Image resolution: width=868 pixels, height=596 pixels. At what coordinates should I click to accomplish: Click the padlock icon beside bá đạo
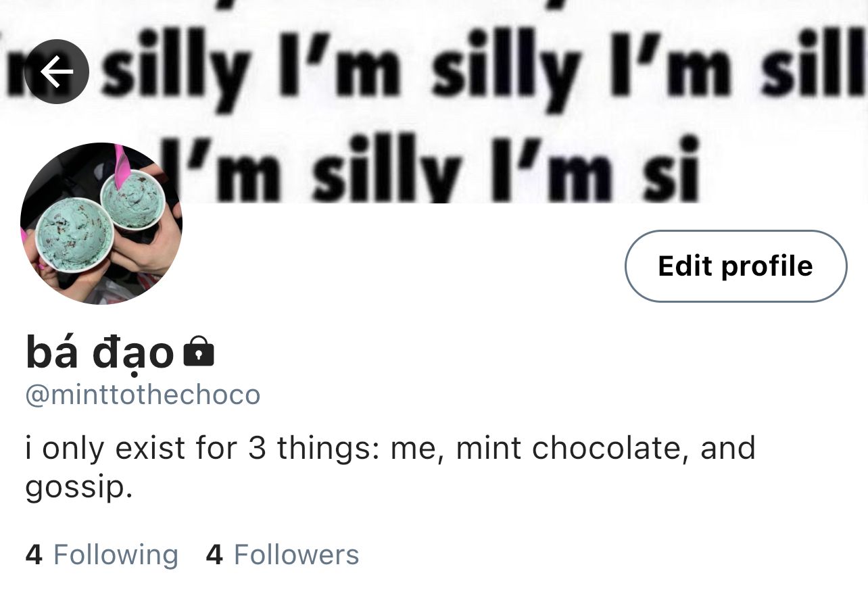click(199, 351)
